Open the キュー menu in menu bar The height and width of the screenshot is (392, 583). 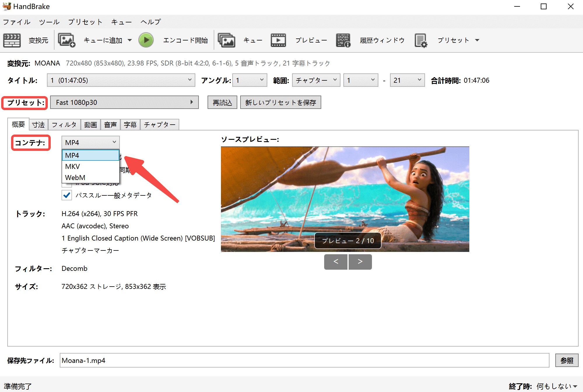(121, 22)
